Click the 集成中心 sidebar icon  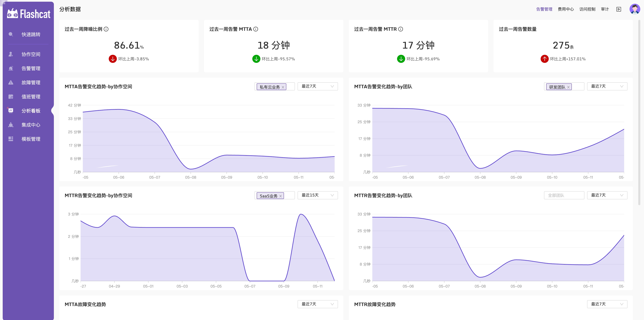11,125
